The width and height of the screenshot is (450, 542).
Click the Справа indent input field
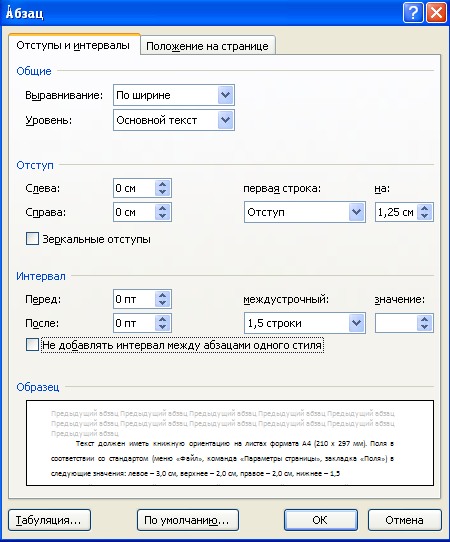[x=134, y=212]
